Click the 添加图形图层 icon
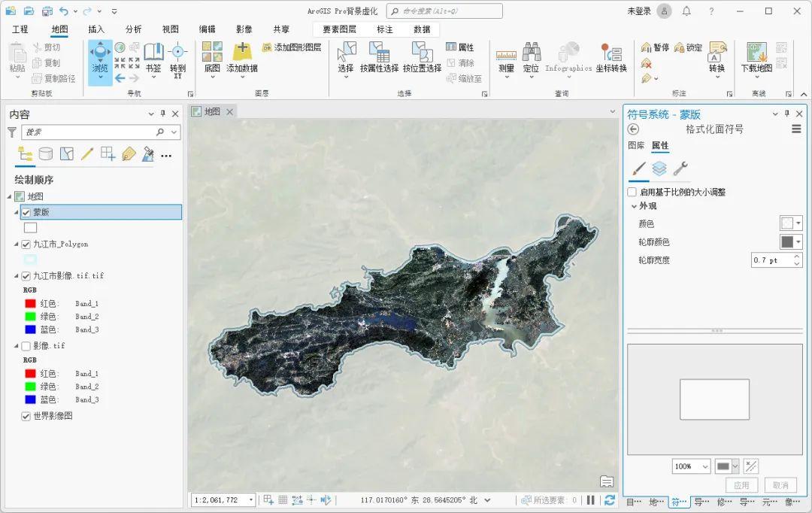812x513 pixels. [x=268, y=47]
